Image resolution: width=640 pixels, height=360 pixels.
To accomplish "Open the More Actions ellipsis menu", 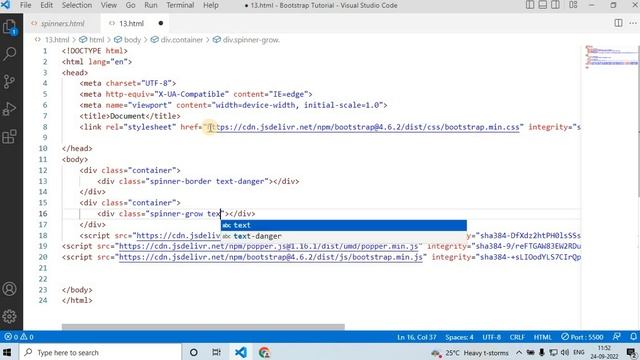I will (633, 23).
